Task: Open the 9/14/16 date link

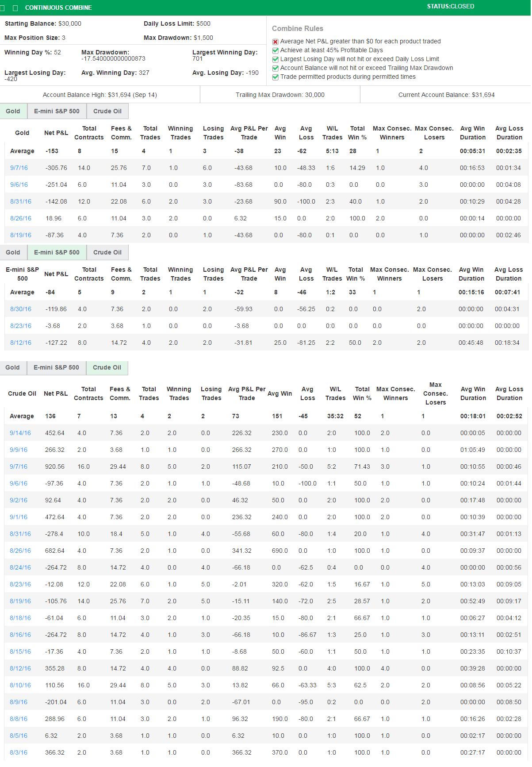Action: pyautogui.click(x=20, y=433)
